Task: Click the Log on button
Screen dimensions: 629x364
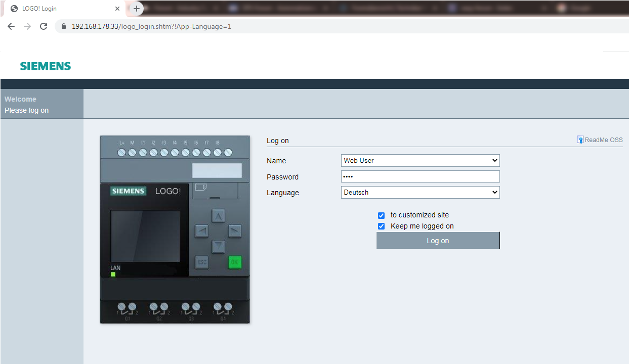Action: point(438,241)
